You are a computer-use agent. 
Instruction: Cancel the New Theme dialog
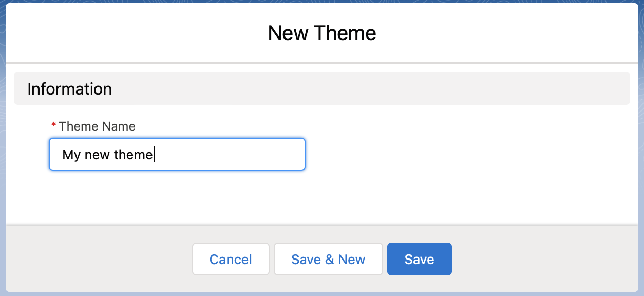(231, 259)
